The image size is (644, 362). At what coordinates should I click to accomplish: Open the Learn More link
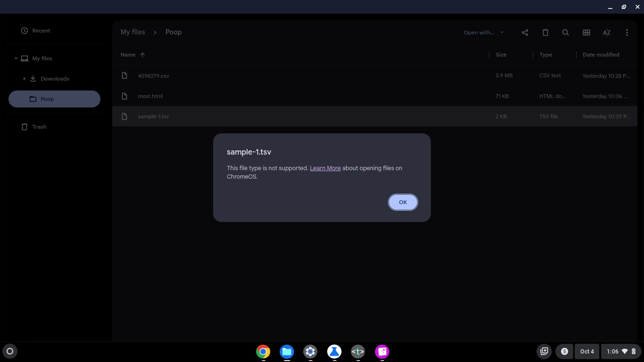coord(325,168)
